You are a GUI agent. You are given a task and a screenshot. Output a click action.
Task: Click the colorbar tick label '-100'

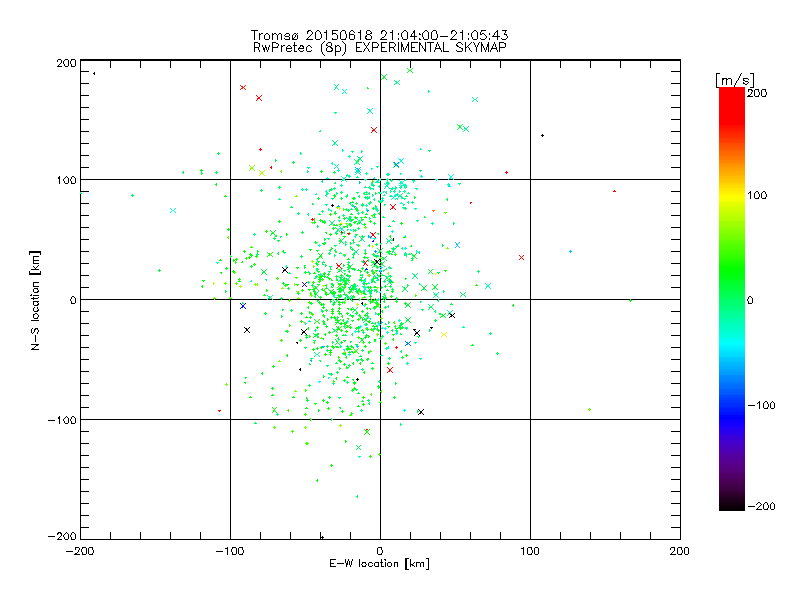point(761,406)
